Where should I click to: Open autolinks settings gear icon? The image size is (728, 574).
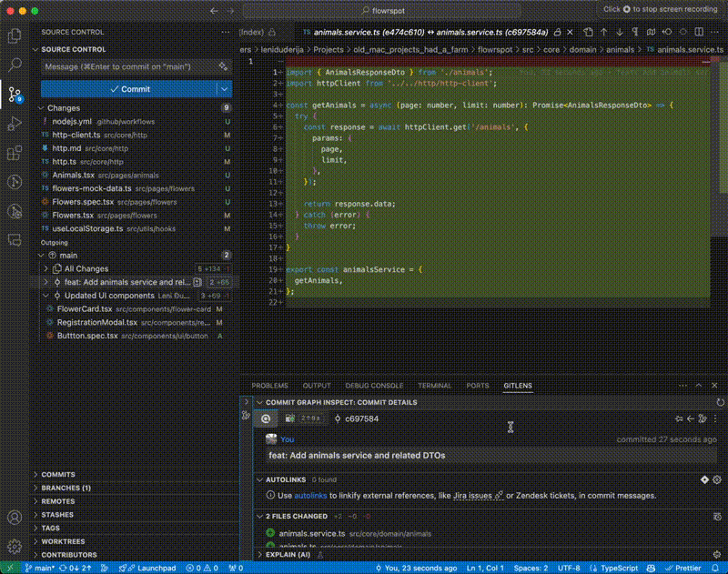point(717,479)
